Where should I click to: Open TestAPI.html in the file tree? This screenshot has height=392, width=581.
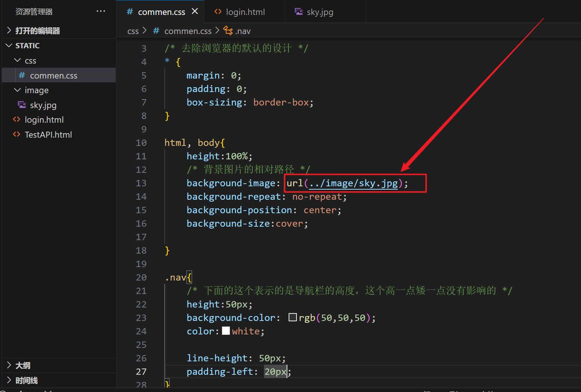59,135
